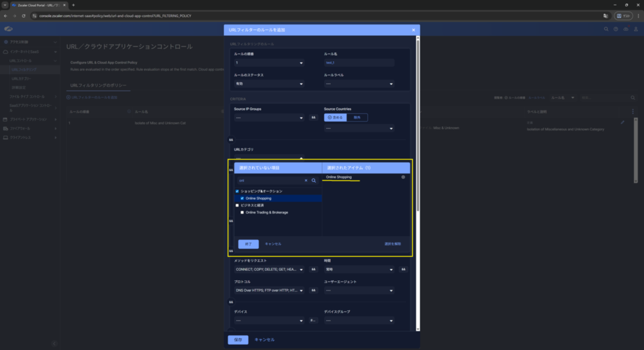Screen dimensions: 644x350
Task: Click the edit pencil icon of rule row
Action: click(622, 123)
